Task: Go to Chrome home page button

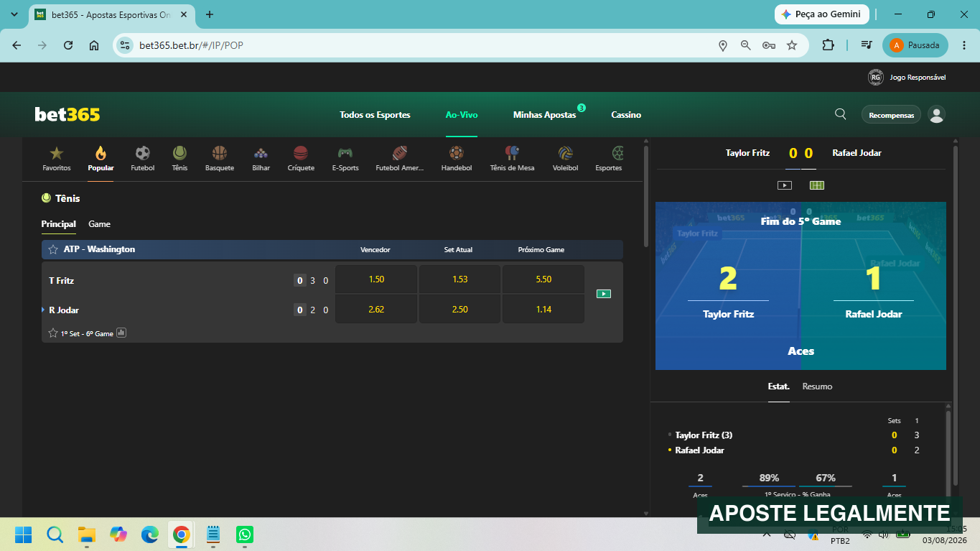Action: pos(94,45)
